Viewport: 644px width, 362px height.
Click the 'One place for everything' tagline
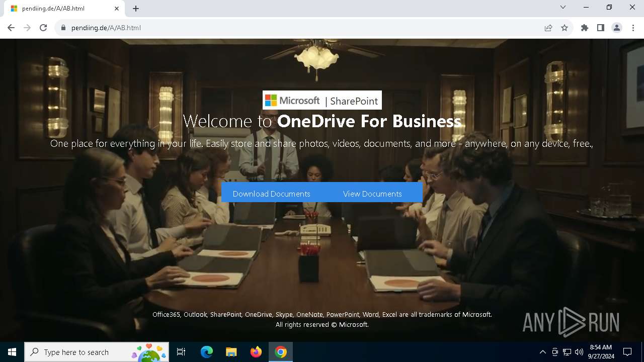(322, 143)
